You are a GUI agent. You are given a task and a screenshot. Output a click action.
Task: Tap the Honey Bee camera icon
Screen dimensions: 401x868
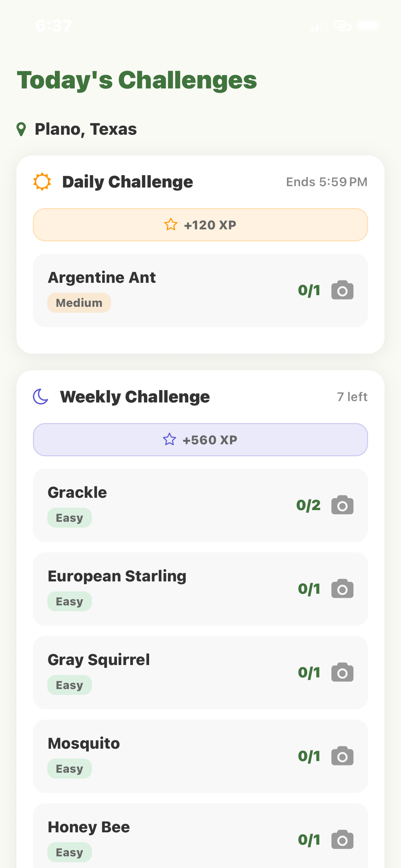point(342,840)
